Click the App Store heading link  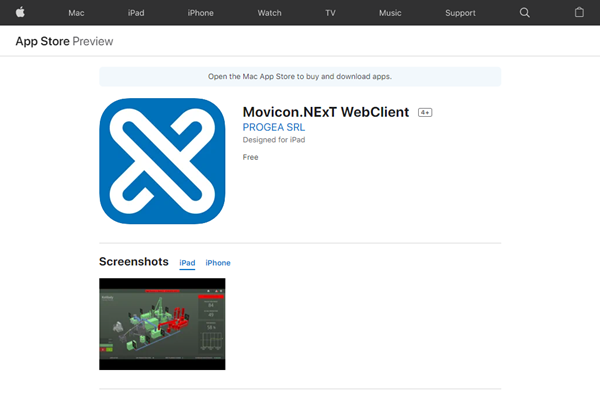pyautogui.click(x=42, y=41)
